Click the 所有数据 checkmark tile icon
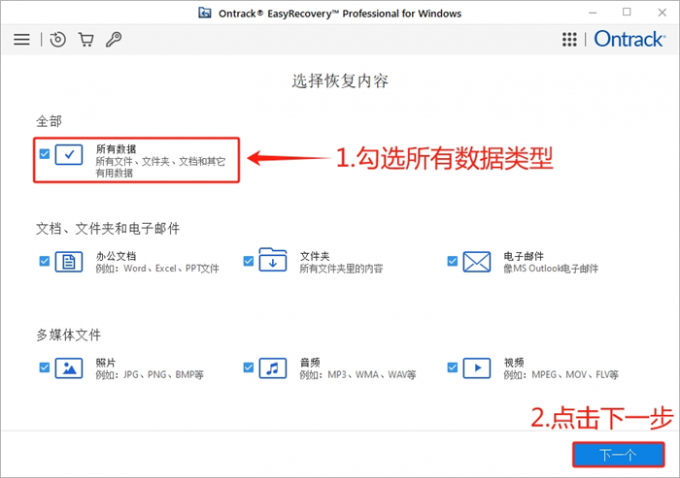This screenshot has height=478, width=680. [x=69, y=154]
